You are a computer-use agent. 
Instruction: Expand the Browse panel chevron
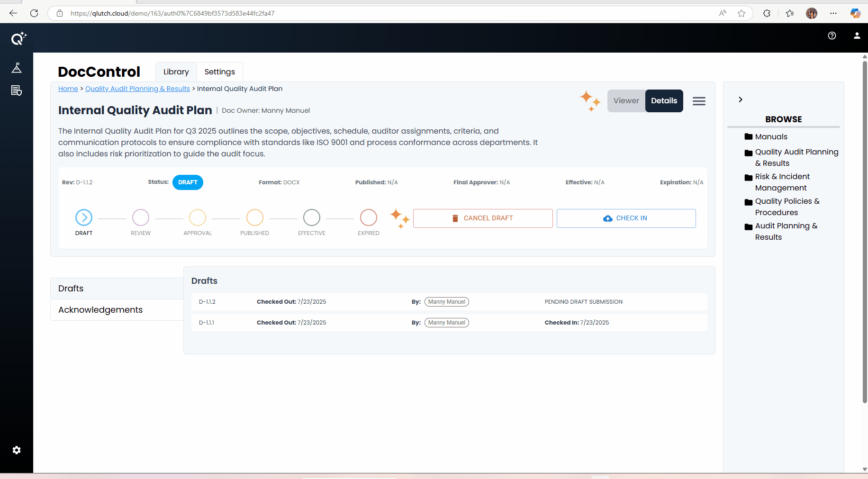[741, 99]
